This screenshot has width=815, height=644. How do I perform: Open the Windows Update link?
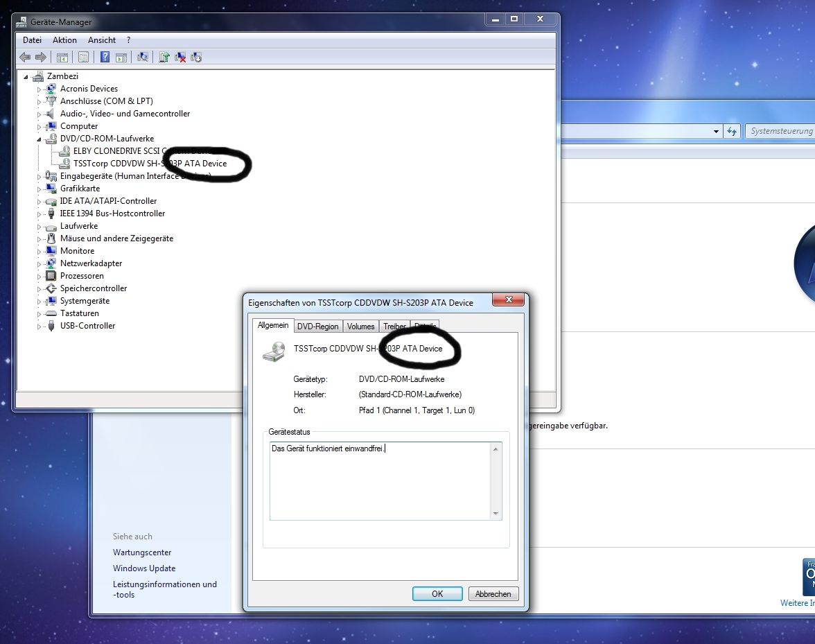(144, 568)
